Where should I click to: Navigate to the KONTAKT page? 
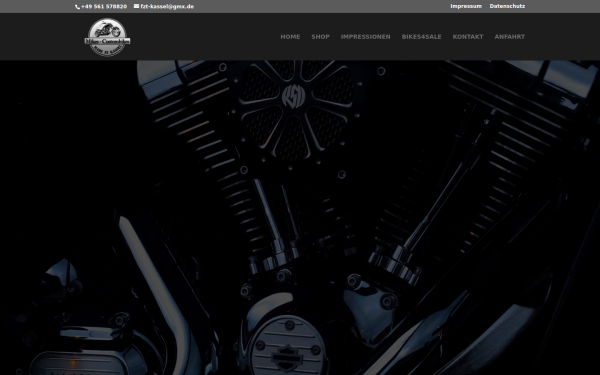click(x=468, y=37)
